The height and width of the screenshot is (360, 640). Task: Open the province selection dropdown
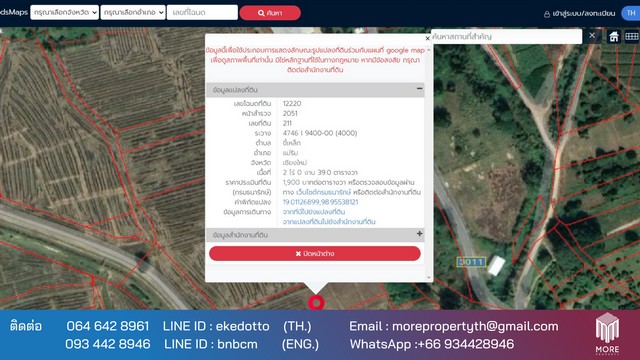coord(64,13)
